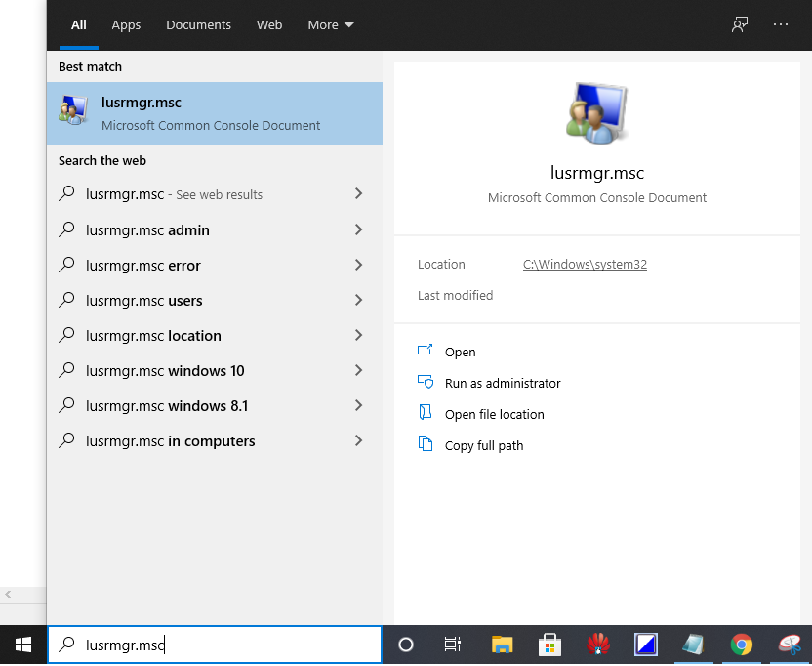The width and height of the screenshot is (812, 666).
Task: Select 'lusrmgr.msc - See web results' suggestion
Action: click(215, 194)
